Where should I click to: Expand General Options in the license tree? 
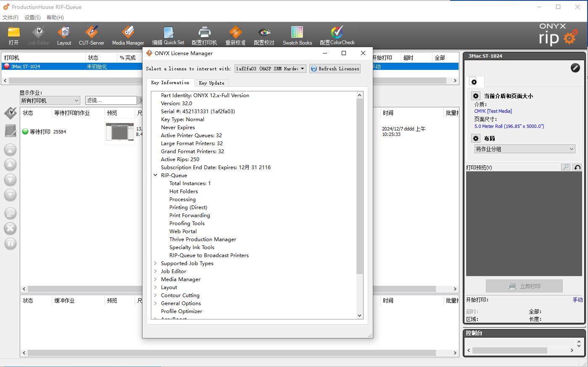tap(156, 303)
